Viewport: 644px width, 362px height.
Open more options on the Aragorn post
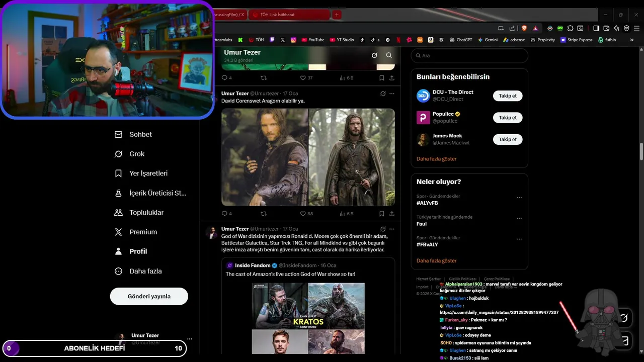[x=391, y=94]
